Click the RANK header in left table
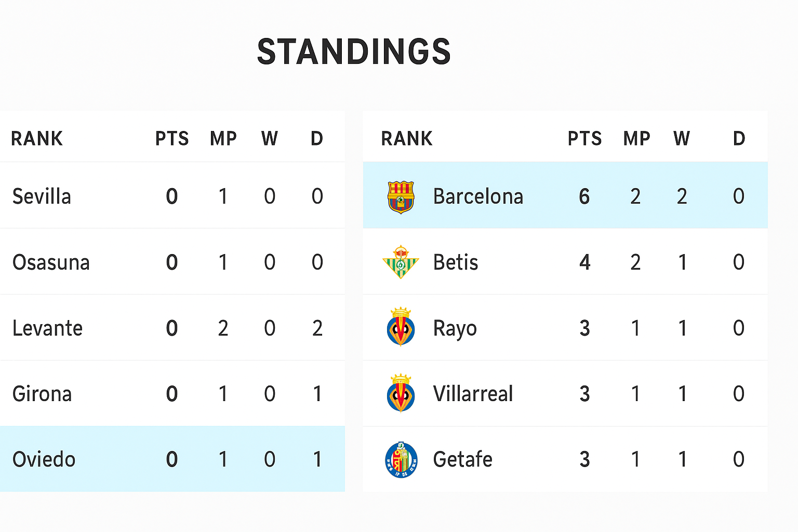 pyautogui.click(x=37, y=139)
